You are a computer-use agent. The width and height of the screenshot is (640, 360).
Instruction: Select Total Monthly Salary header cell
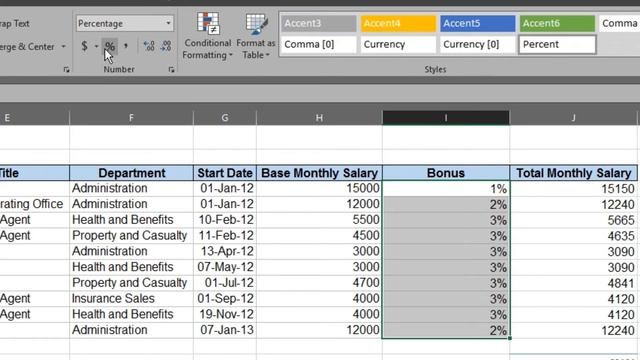(573, 173)
